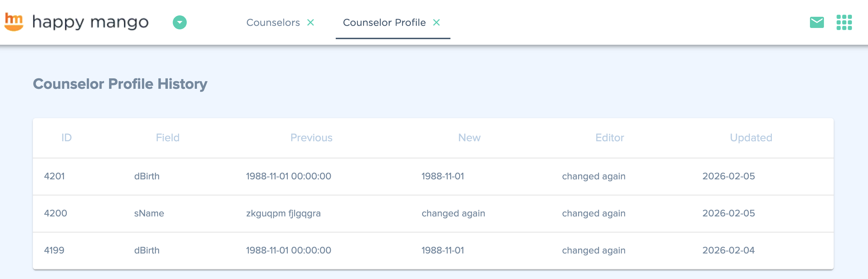The image size is (868, 279).
Task: Click the Field column header
Action: [x=168, y=138]
